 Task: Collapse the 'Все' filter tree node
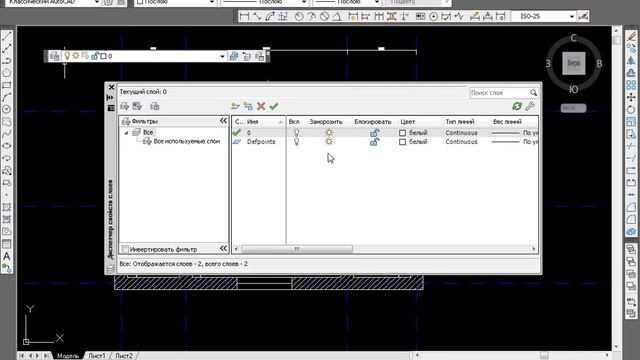(126, 133)
